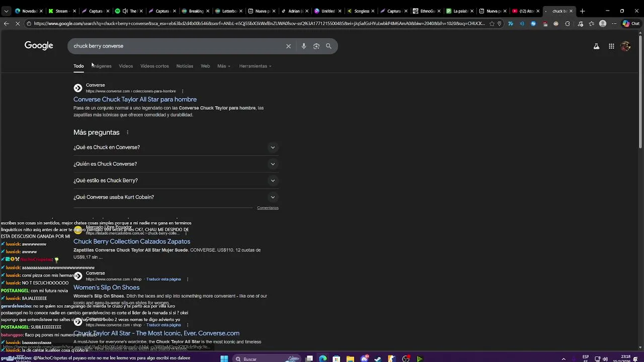Open the 'Women's Slip On Shoes' result
The width and height of the screenshot is (644, 362).
point(106,288)
